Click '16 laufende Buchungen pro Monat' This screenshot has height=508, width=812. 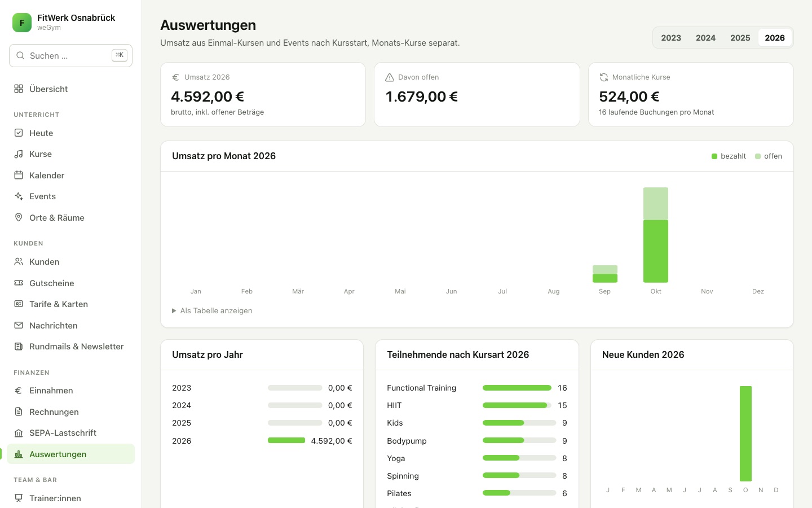coord(656,112)
